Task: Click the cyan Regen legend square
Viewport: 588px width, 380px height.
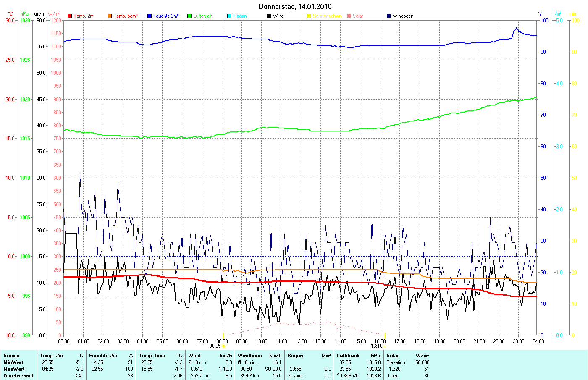Action: 229,16
